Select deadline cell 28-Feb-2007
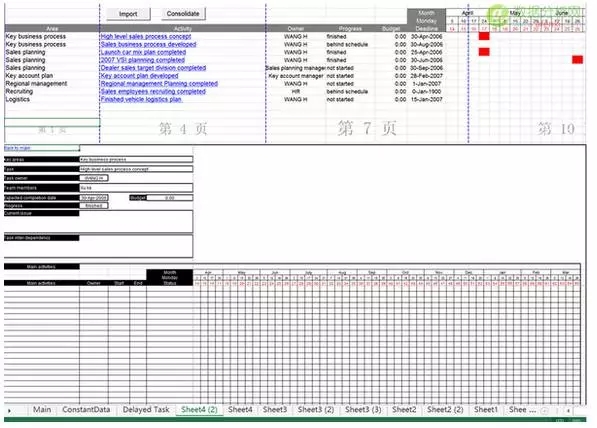597x428 pixels. [426, 76]
